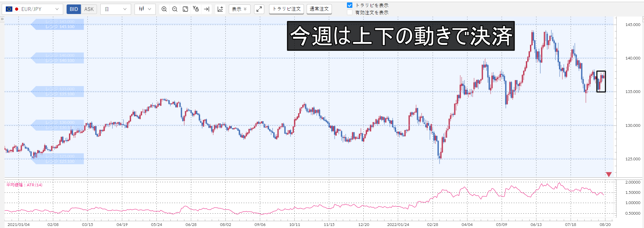Click the red triangle marker at chart bottom
The height and width of the screenshot is (228, 644).
[608, 174]
